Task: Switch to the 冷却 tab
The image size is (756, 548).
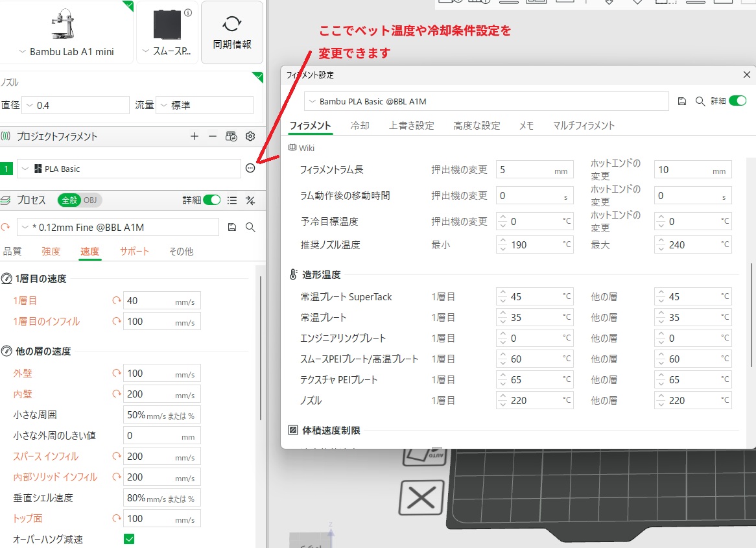Action: 359,125
